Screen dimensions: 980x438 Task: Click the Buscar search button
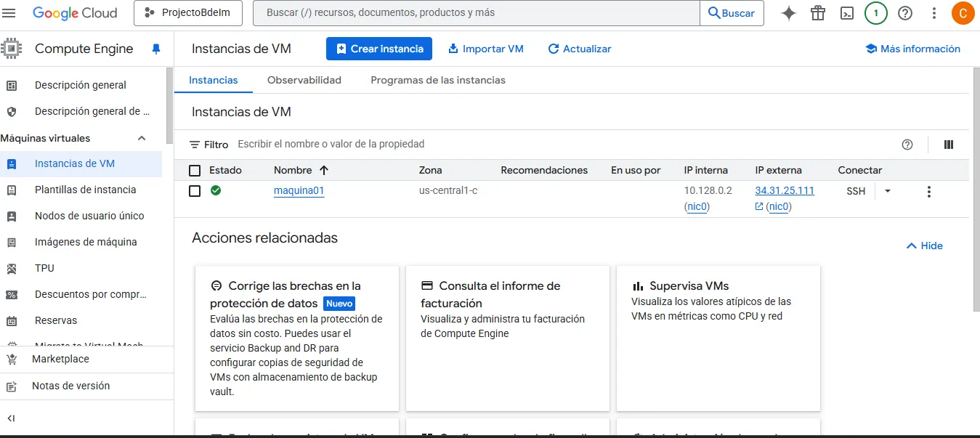pyautogui.click(x=732, y=13)
